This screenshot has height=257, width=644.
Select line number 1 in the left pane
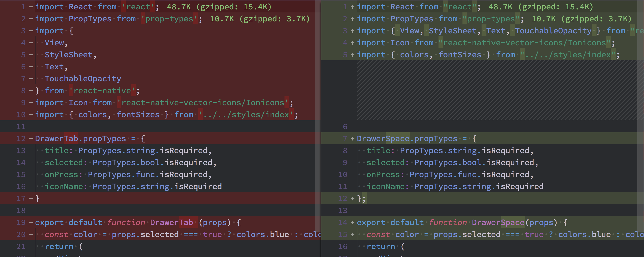coord(23,7)
